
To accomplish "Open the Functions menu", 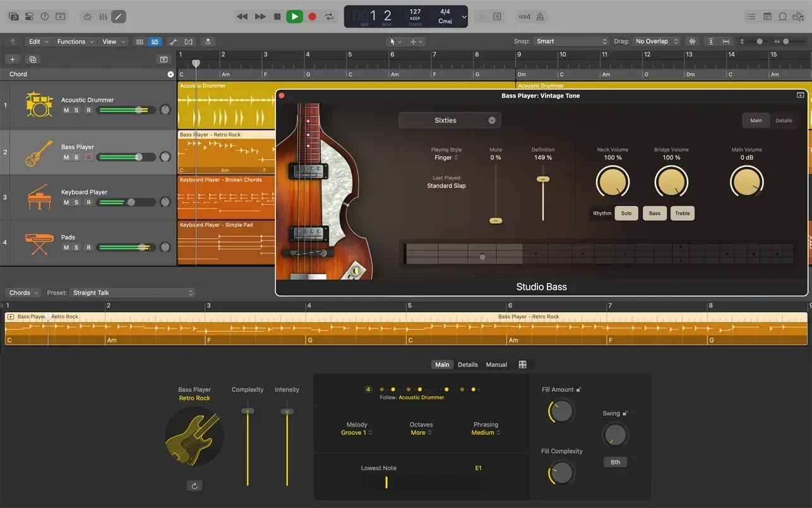I will pos(71,41).
